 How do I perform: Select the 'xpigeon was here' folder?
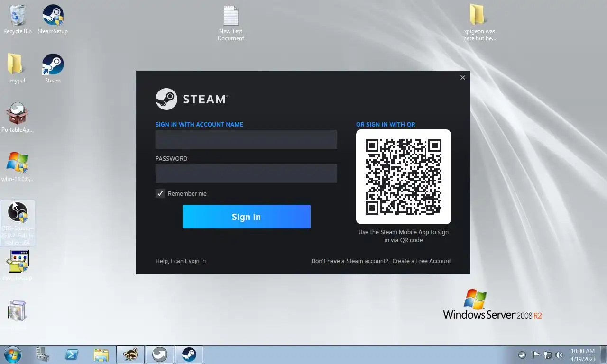(x=479, y=23)
